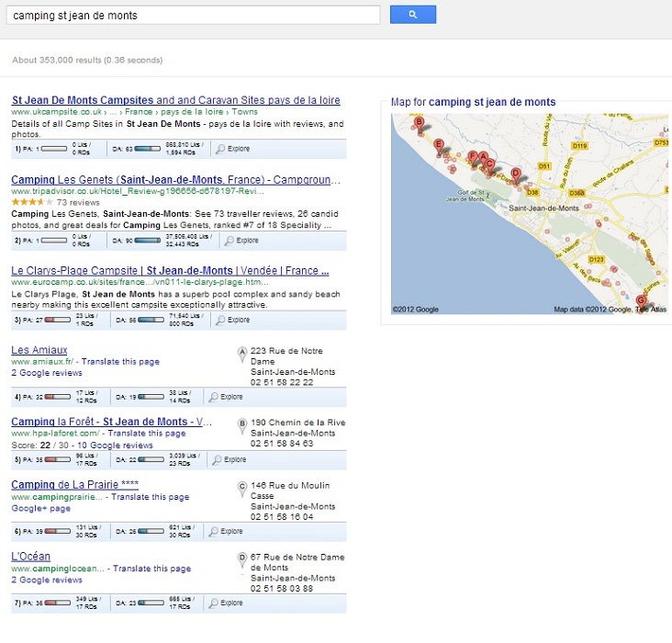Screen dimensions: 672x643
Task: Click map pin A beside Les Amiaux address
Action: [242, 355]
